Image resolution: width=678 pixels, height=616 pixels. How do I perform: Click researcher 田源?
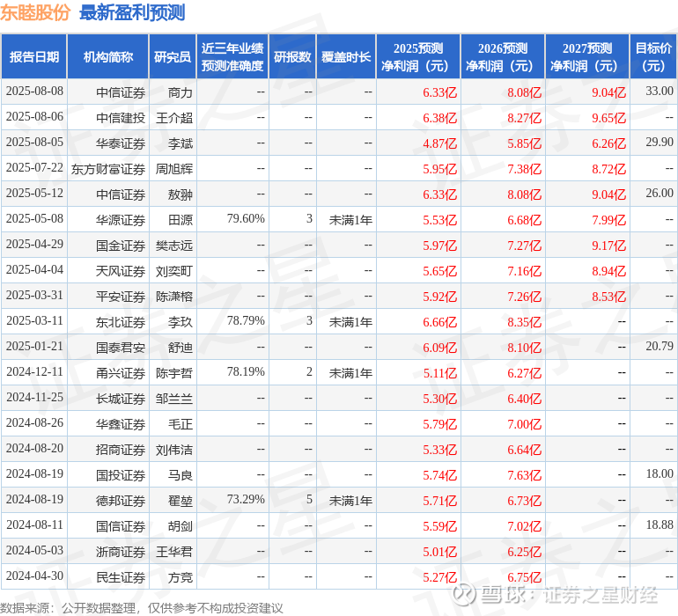[x=181, y=220]
